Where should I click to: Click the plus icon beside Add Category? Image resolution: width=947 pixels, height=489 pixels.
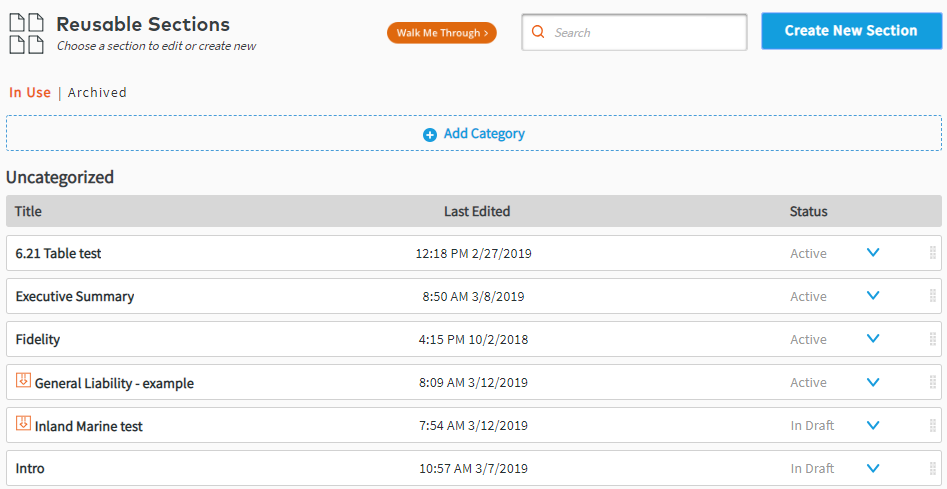tap(430, 134)
